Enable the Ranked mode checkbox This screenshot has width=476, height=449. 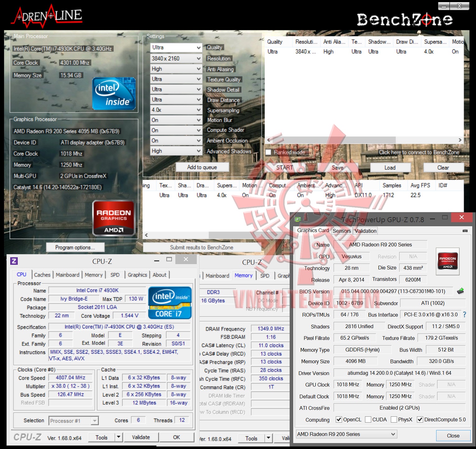coord(269,152)
